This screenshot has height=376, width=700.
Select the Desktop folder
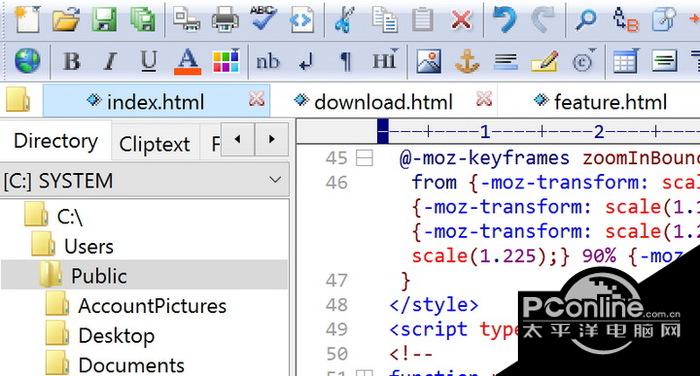click(x=116, y=336)
